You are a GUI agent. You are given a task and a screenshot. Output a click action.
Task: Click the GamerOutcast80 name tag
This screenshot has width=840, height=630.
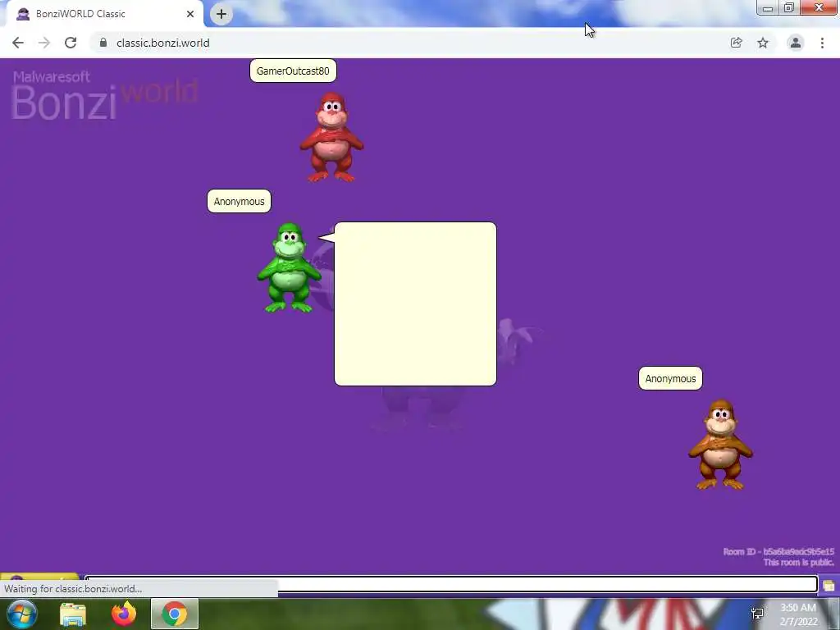(x=293, y=71)
